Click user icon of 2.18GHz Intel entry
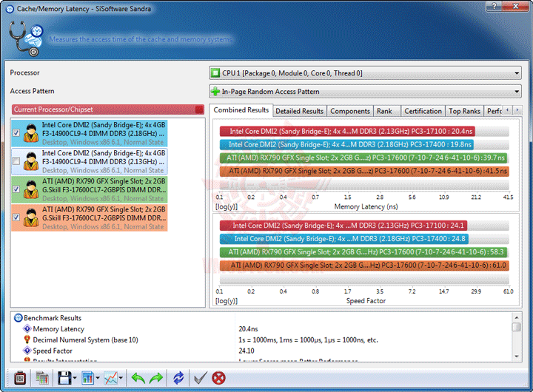 [x=31, y=133]
